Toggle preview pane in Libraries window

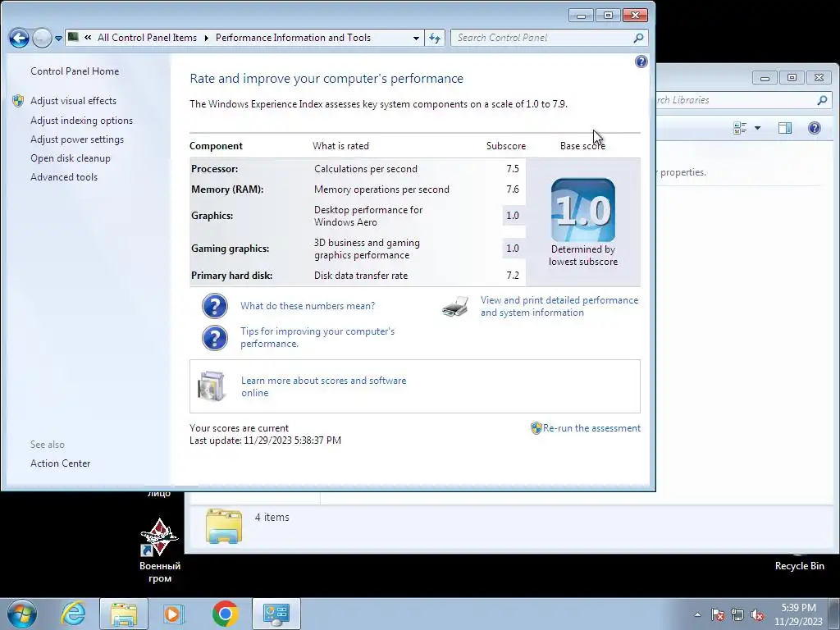point(785,128)
